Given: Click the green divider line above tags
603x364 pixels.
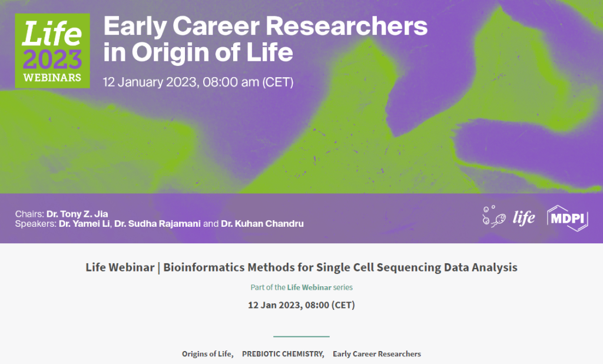Looking at the screenshot, I should (301, 336).
